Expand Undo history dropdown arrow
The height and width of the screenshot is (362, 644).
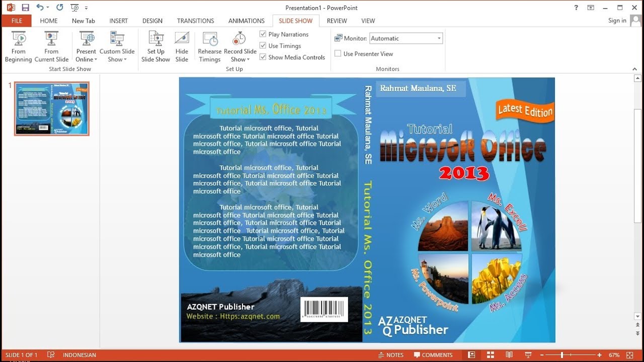(48, 8)
